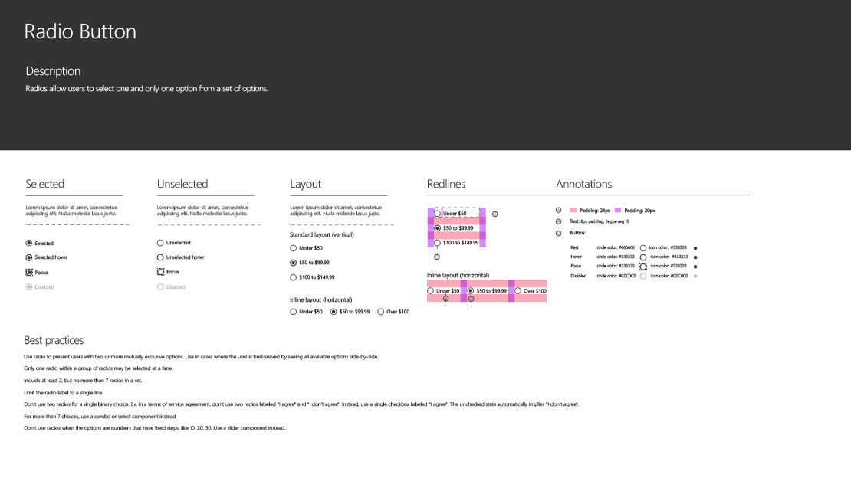851x504 pixels.
Task: Click 'Standard layout (vertical)' label in Layout
Action: click(x=322, y=235)
